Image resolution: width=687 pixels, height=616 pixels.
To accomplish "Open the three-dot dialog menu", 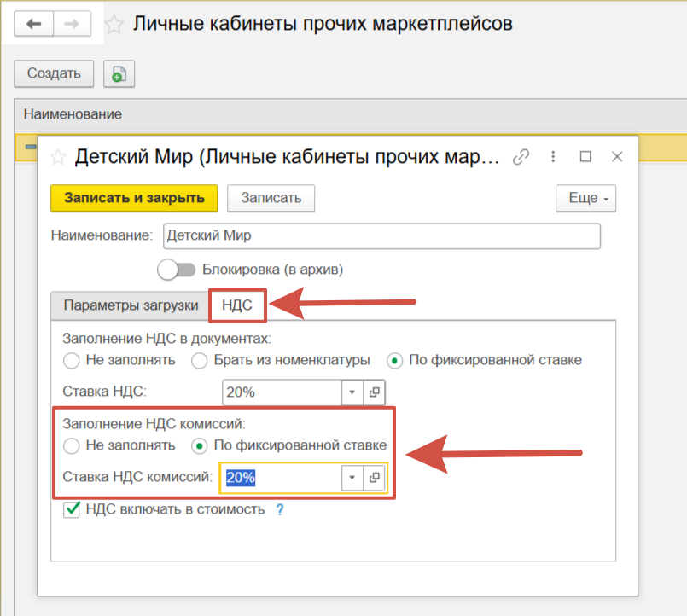I will click(553, 157).
